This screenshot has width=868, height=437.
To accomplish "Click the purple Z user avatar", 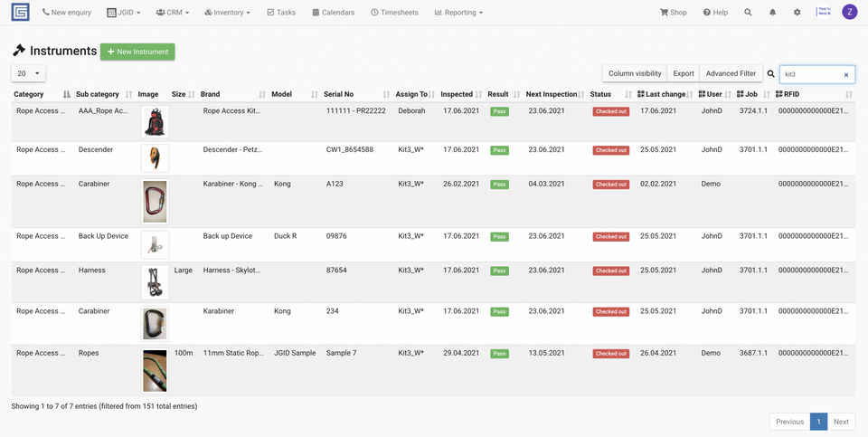I will click(x=849, y=12).
